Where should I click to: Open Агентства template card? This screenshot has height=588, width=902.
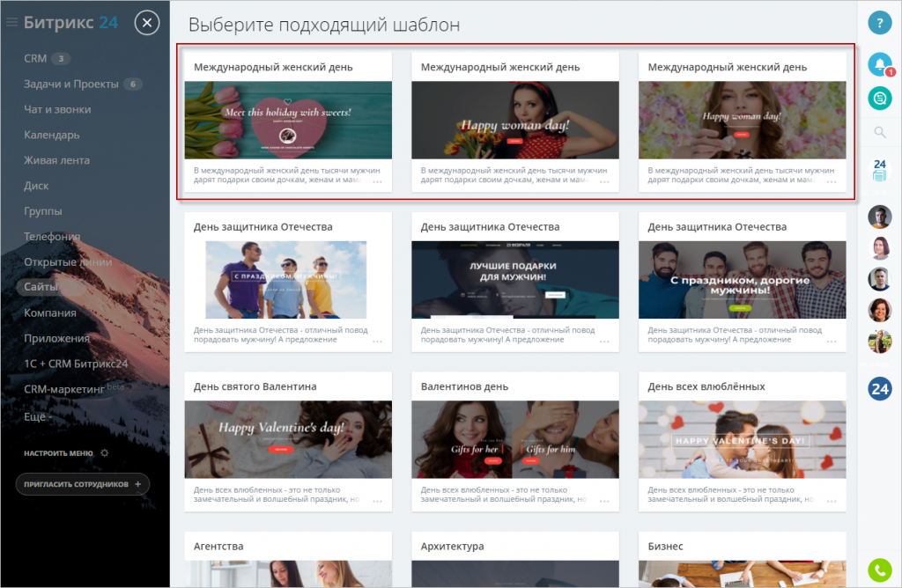tap(288, 559)
